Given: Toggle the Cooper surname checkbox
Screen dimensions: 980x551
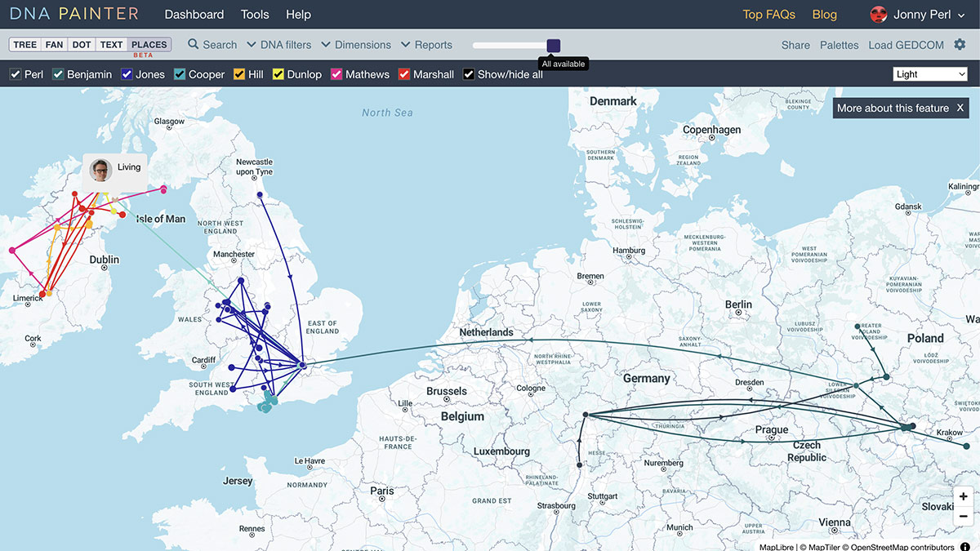Looking at the screenshot, I should tap(180, 74).
